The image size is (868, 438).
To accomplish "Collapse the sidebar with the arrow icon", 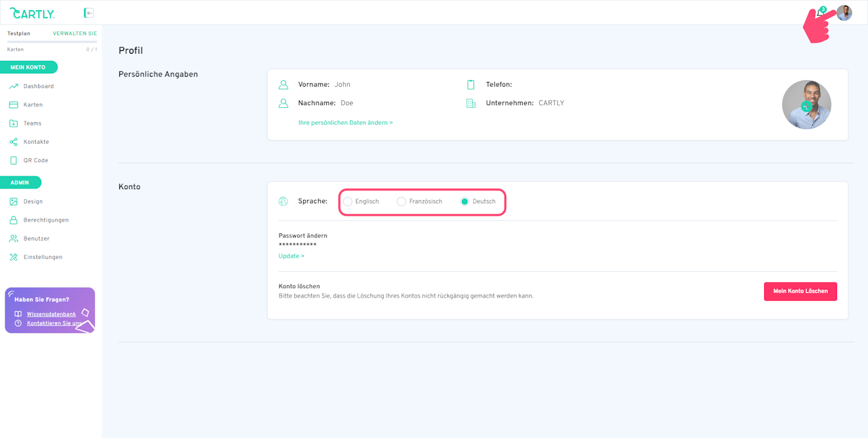I will tap(89, 13).
